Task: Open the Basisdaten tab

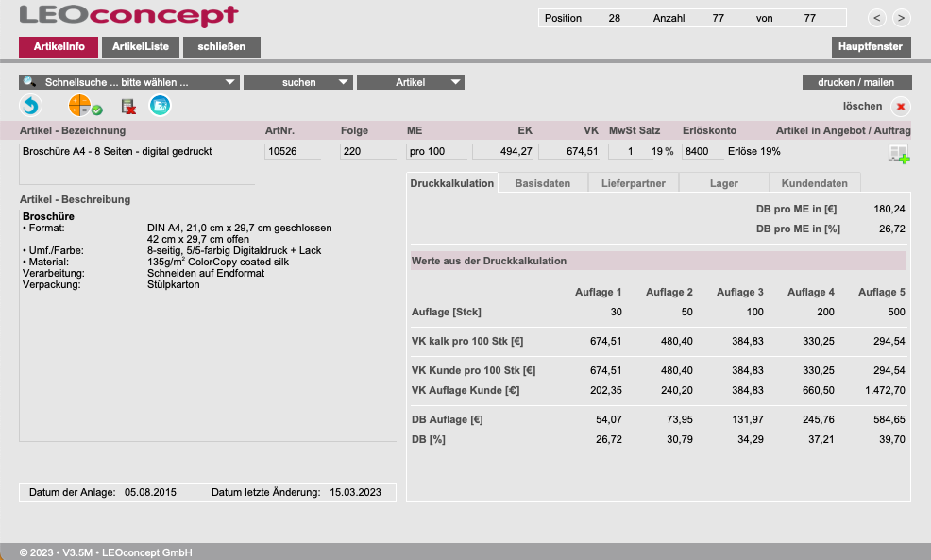Action: (x=542, y=183)
